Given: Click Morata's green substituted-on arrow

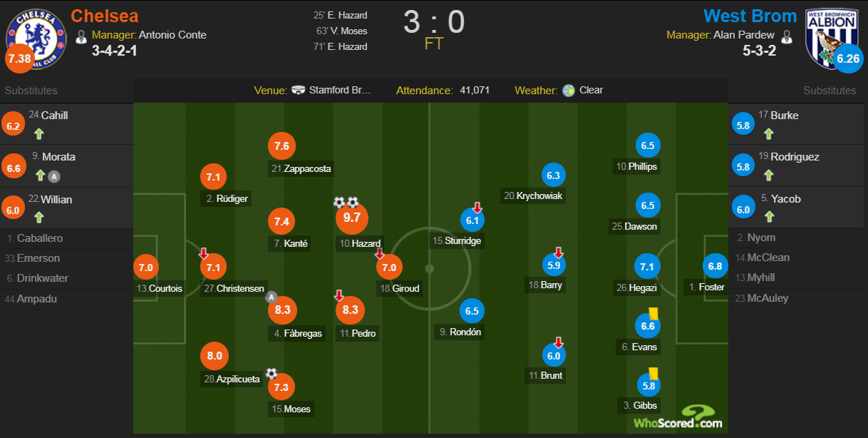Looking at the screenshot, I should 41,175.
